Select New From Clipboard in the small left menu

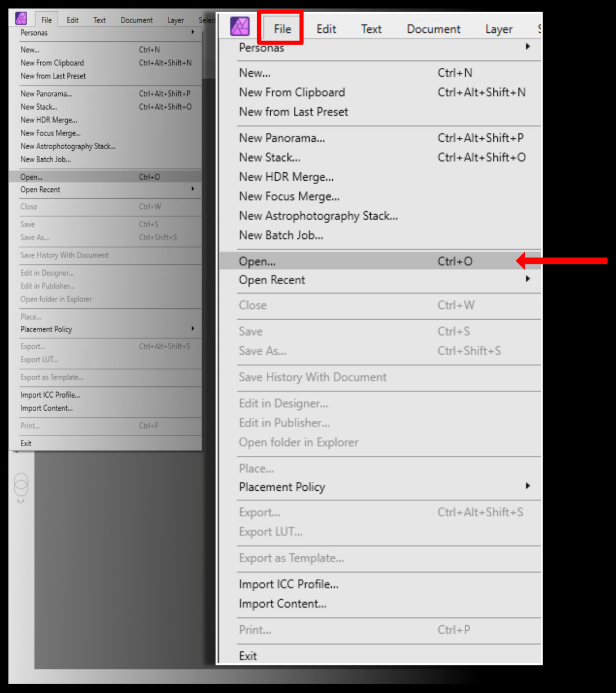click(x=106, y=63)
